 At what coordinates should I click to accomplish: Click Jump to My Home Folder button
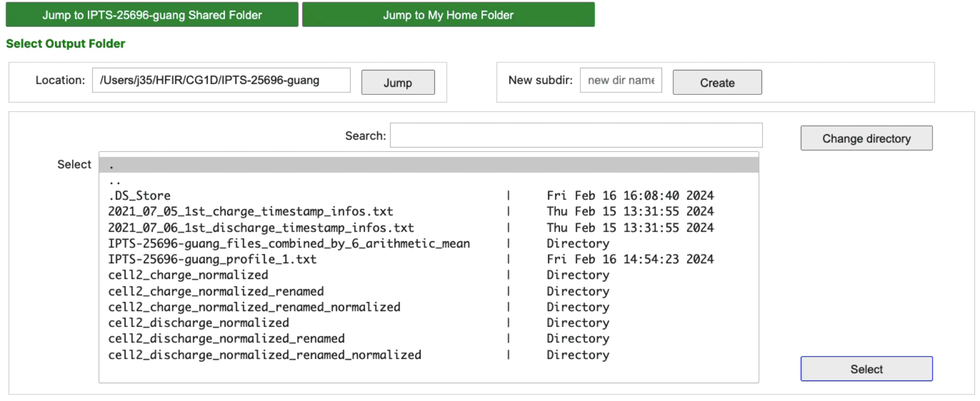[448, 15]
